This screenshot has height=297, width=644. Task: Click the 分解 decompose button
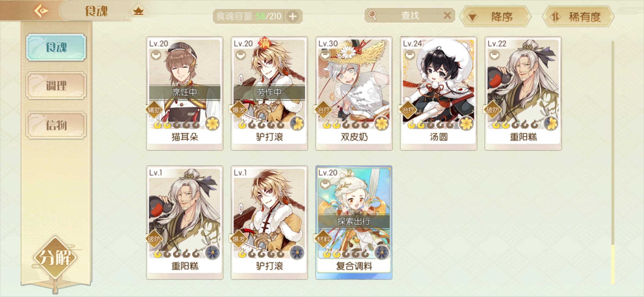pyautogui.click(x=55, y=257)
